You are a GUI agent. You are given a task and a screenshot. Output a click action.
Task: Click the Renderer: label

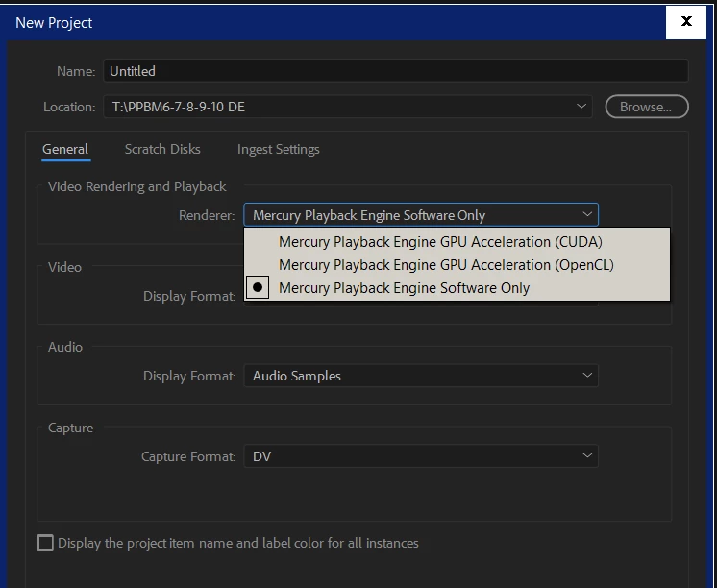coord(207,215)
